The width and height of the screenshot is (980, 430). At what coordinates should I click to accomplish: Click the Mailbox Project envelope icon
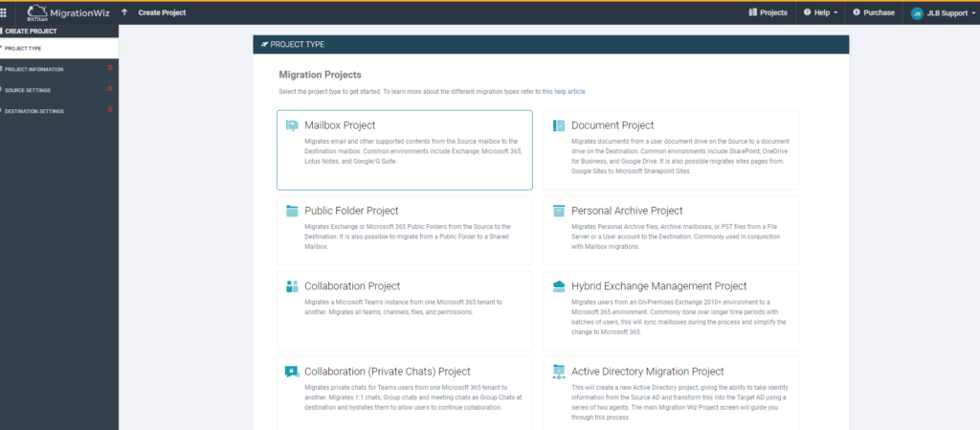click(x=292, y=125)
